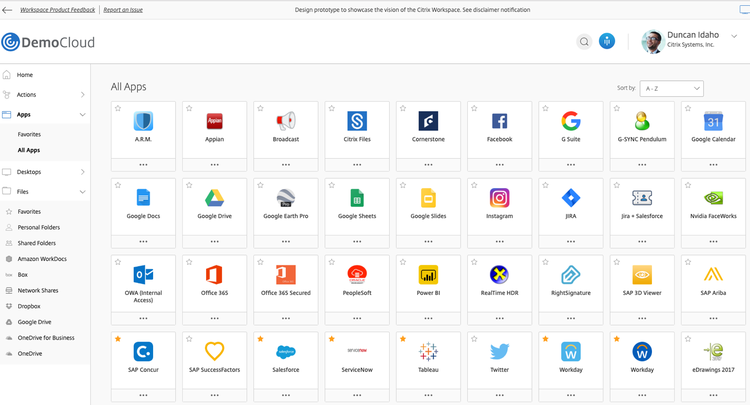Favorite the Instagram app via star
The image size is (750, 405).
(x=474, y=185)
